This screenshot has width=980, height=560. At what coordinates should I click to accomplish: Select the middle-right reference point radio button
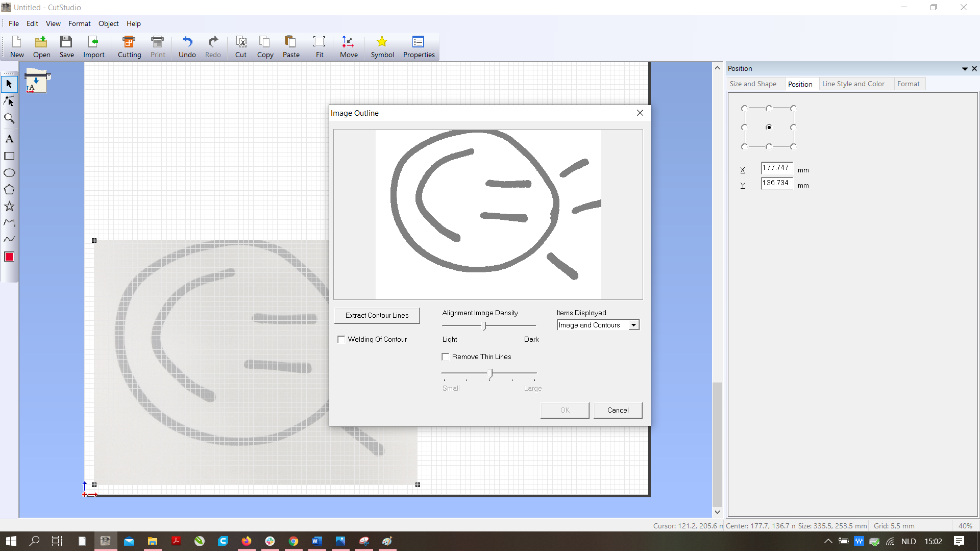pos(793,128)
